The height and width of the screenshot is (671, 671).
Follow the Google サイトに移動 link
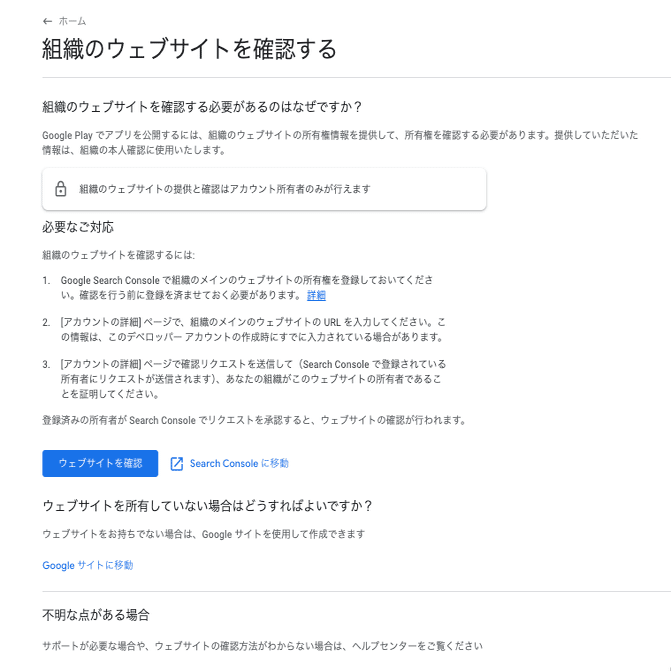88,565
